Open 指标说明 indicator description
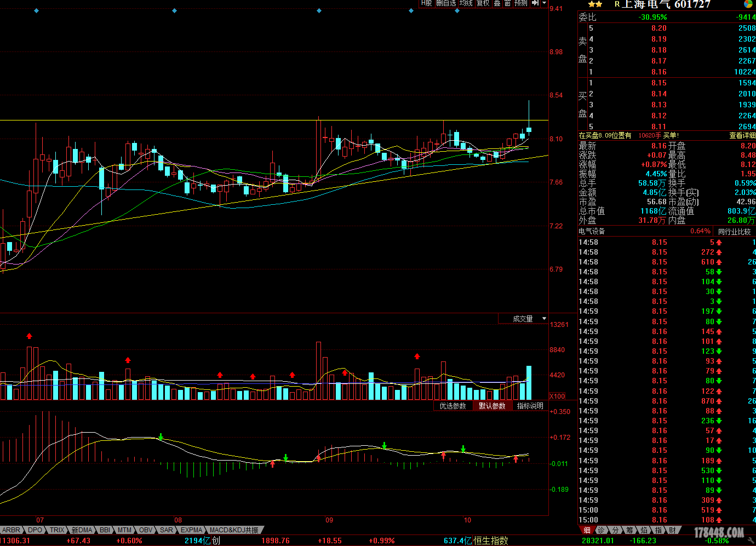The image size is (756, 546). point(530,406)
